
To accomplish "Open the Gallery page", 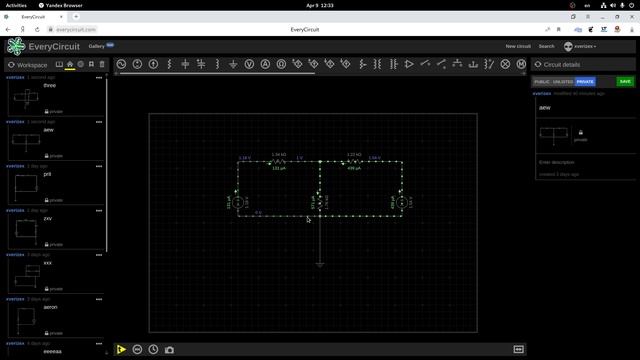I will pyautogui.click(x=97, y=46).
